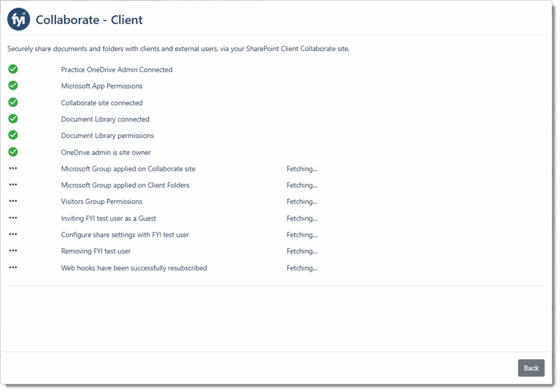
Task: Select the Document Library connected text
Action: 105,120
